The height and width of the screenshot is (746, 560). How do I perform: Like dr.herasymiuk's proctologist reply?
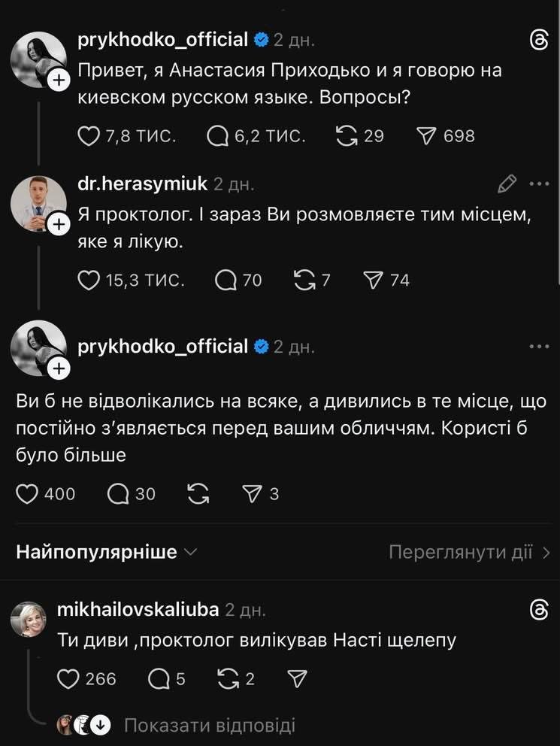pyautogui.click(x=89, y=281)
